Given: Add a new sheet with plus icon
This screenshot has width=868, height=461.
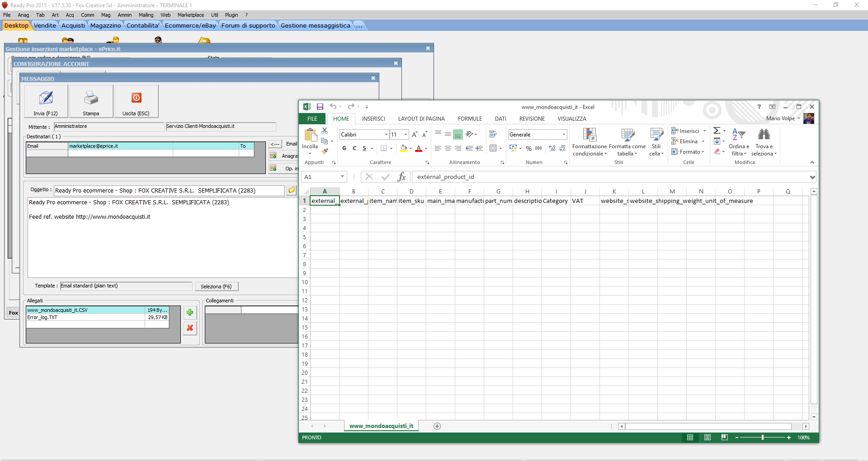Looking at the screenshot, I should point(437,426).
